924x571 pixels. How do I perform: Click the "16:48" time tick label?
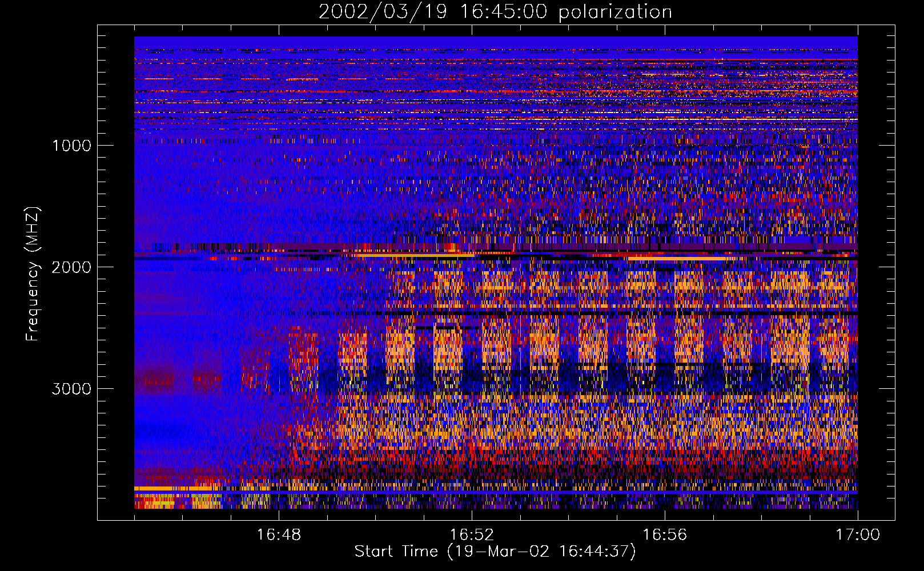pos(279,535)
